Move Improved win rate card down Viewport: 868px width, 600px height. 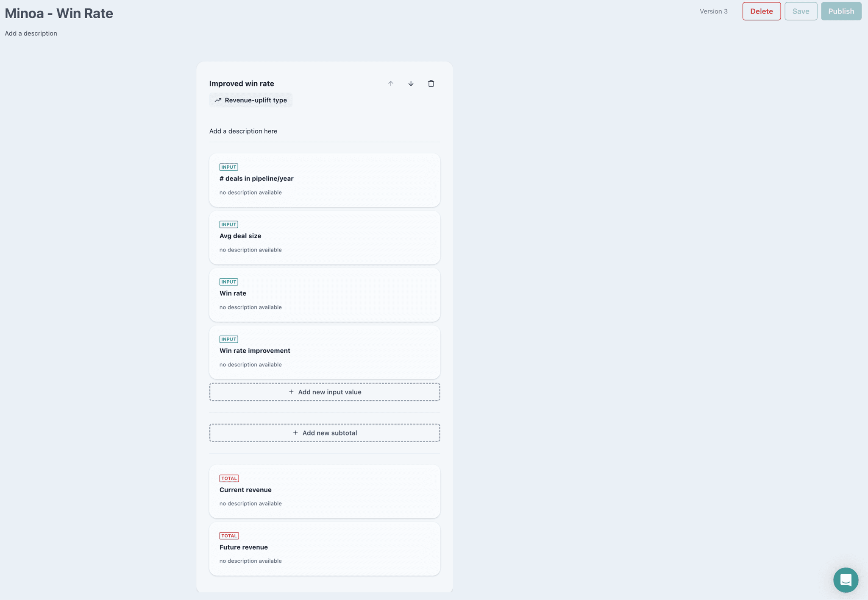tap(411, 84)
